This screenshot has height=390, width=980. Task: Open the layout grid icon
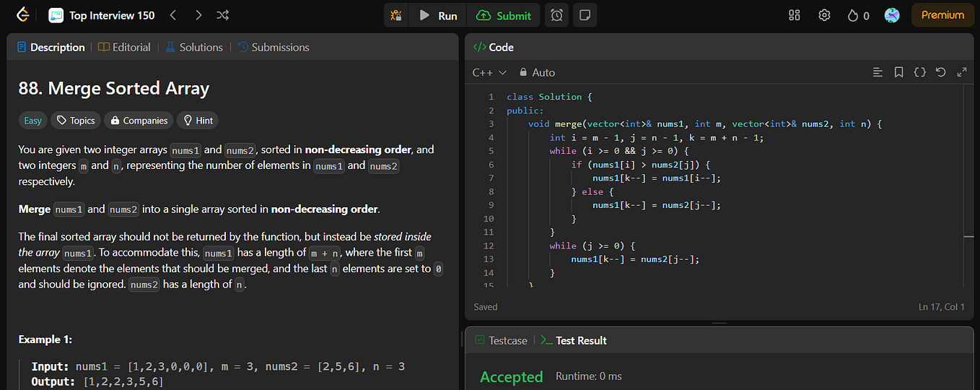[x=795, y=15]
